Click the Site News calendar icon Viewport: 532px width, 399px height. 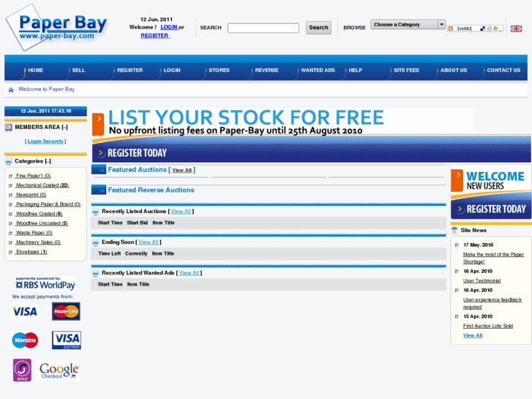pos(454,230)
